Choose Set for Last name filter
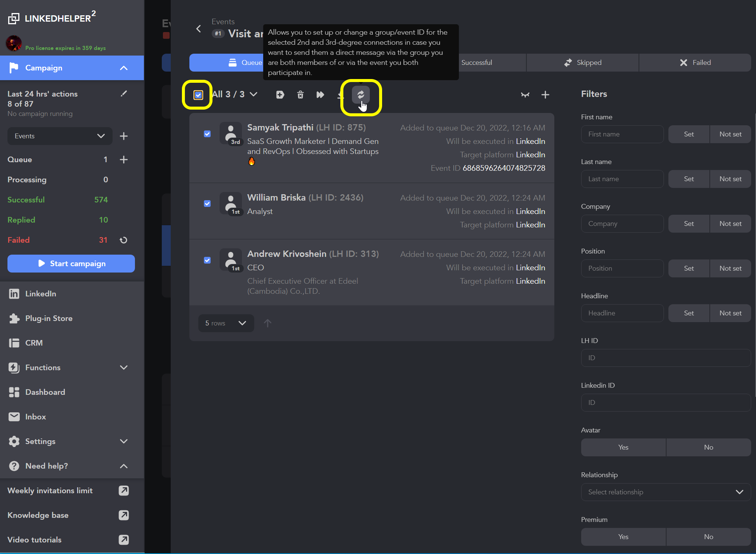 pos(689,179)
